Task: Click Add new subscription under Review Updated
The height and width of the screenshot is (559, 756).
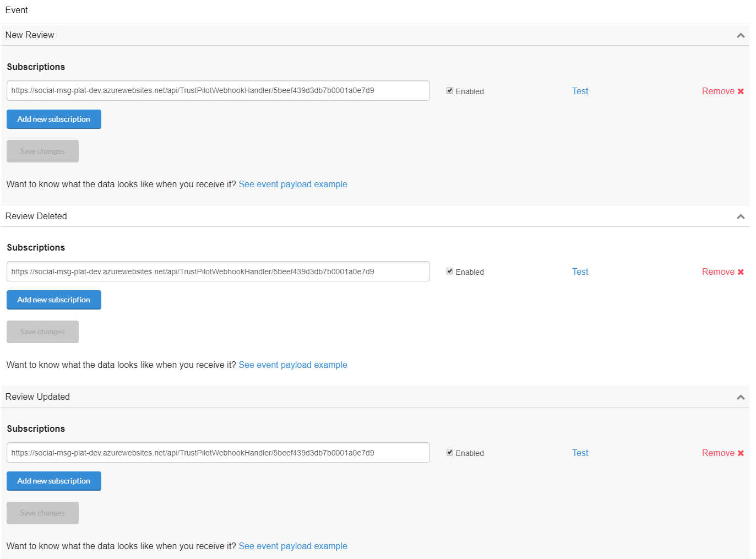Action: [53, 481]
